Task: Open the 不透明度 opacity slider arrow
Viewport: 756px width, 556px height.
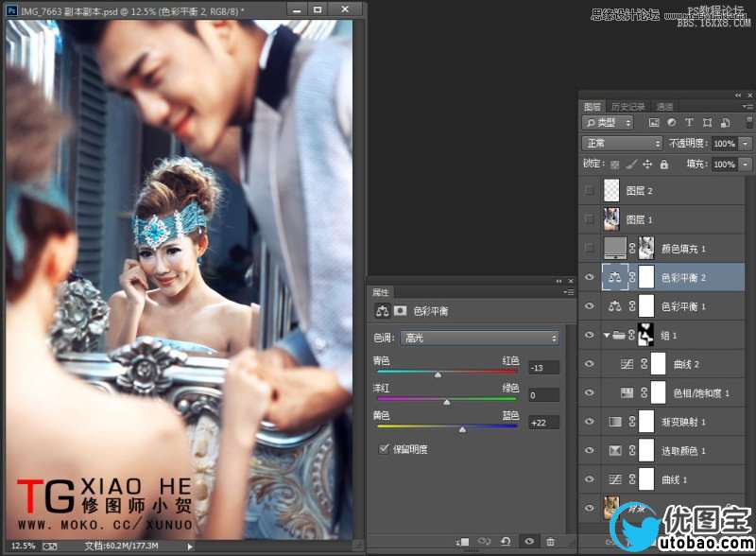Action: [x=746, y=144]
